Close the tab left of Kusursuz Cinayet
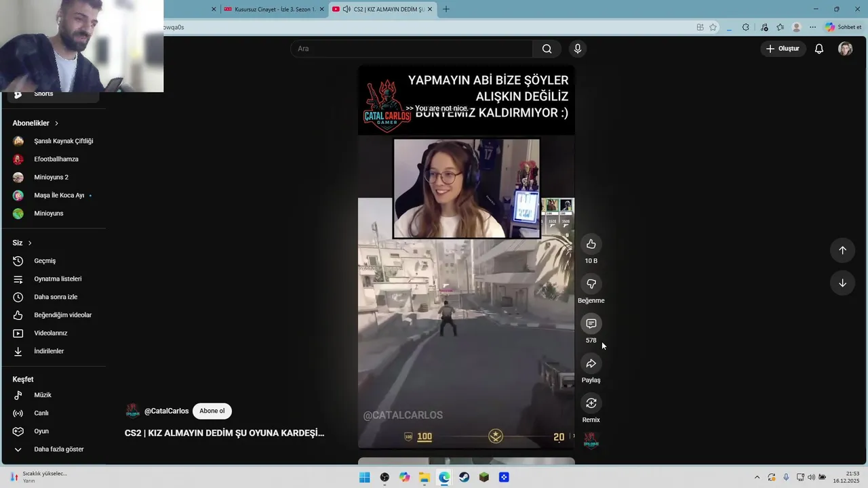The height and width of the screenshot is (488, 868). coord(214,9)
